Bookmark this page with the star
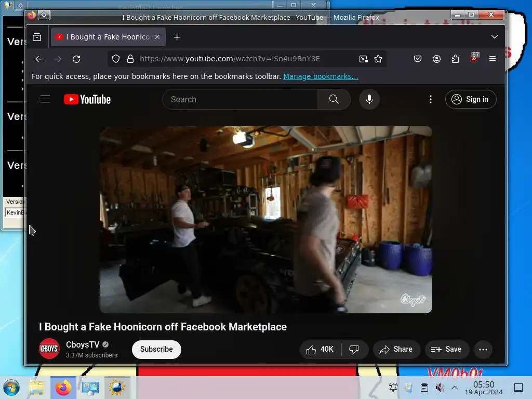This screenshot has width=532, height=399. point(378,59)
